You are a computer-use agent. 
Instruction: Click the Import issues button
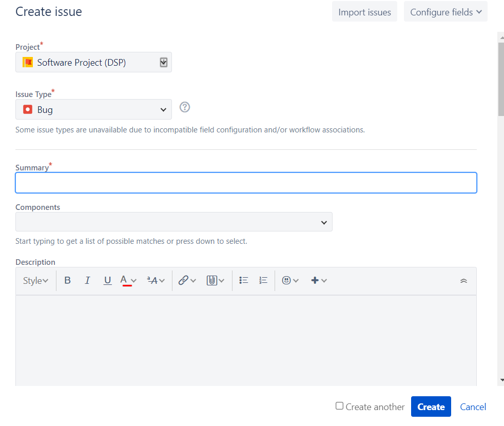click(364, 12)
